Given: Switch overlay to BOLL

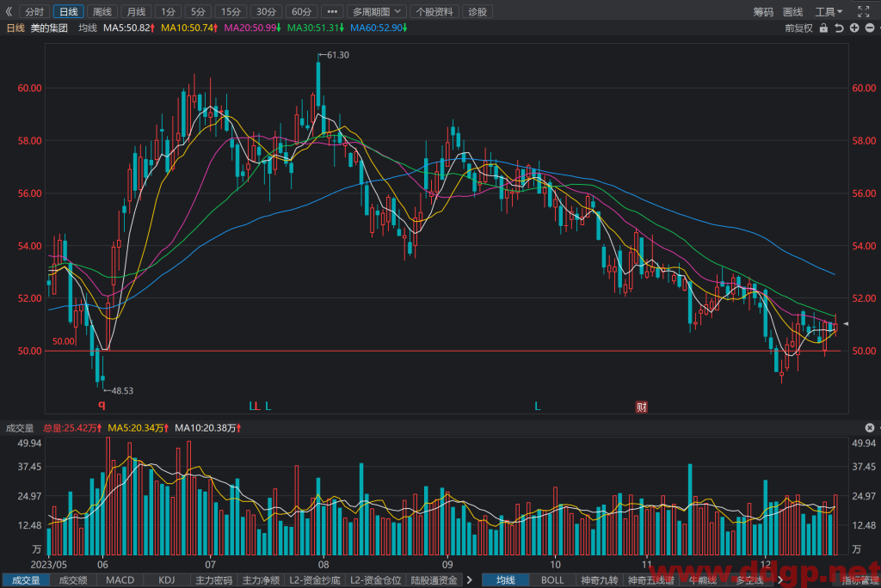Looking at the screenshot, I should [552, 580].
